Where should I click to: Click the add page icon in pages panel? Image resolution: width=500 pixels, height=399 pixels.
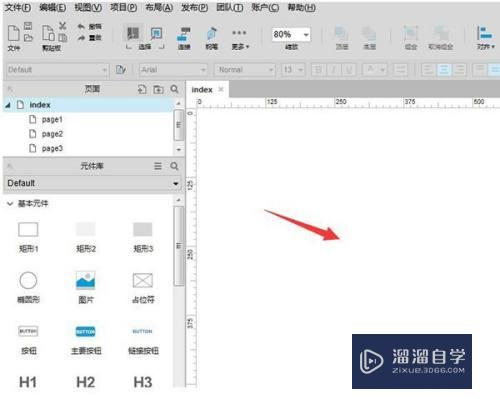142,89
